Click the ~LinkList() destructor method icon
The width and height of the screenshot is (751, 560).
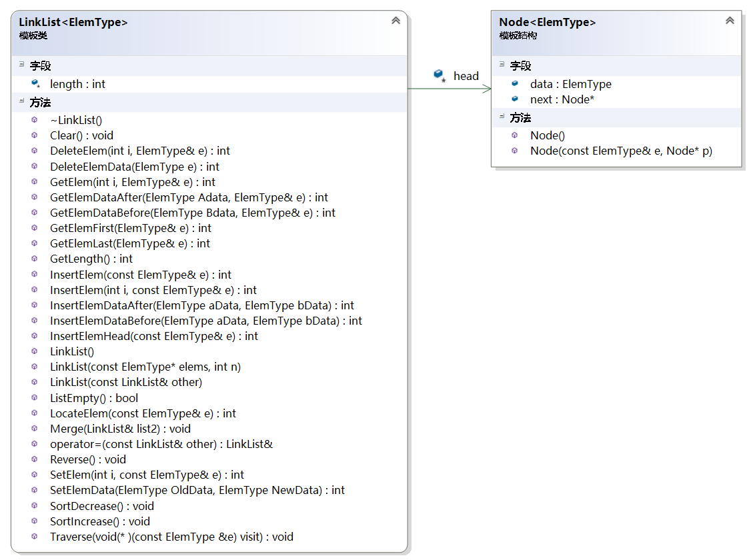coord(35,120)
